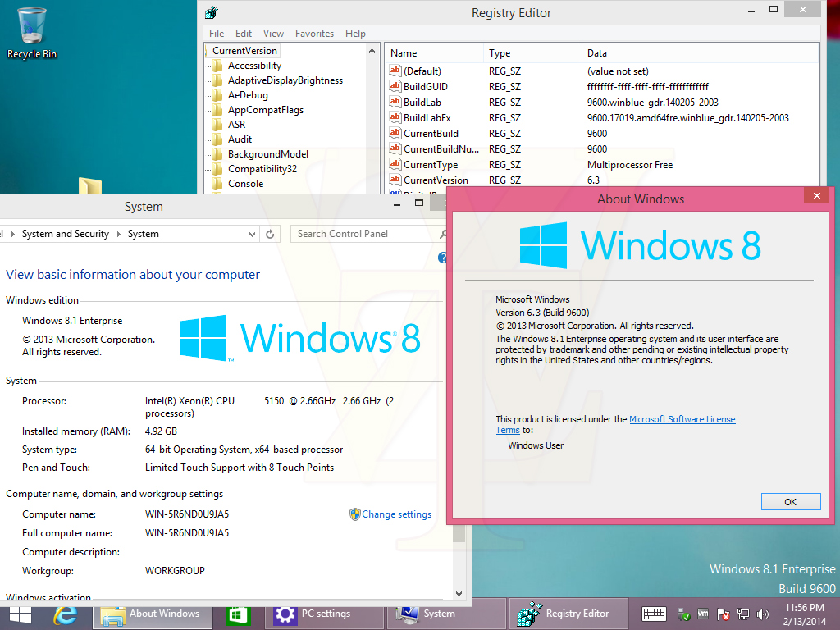The width and height of the screenshot is (840, 630).
Task: Open the address bar history dropdown
Action: tap(252, 234)
